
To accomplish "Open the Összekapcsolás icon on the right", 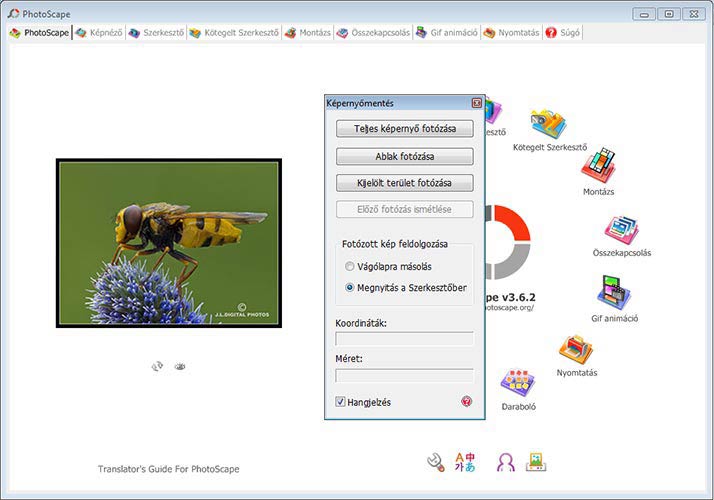I will point(621,231).
